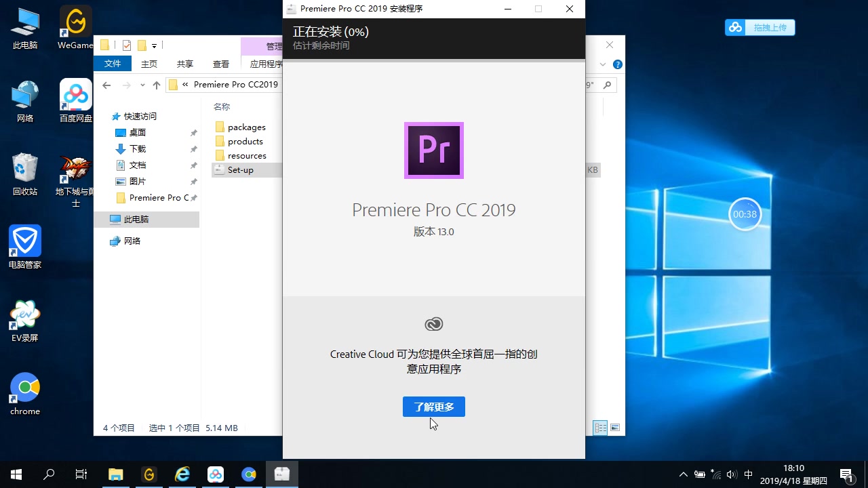868x488 pixels.
Task: Select 快速访问 in navigation pane
Action: click(x=140, y=117)
